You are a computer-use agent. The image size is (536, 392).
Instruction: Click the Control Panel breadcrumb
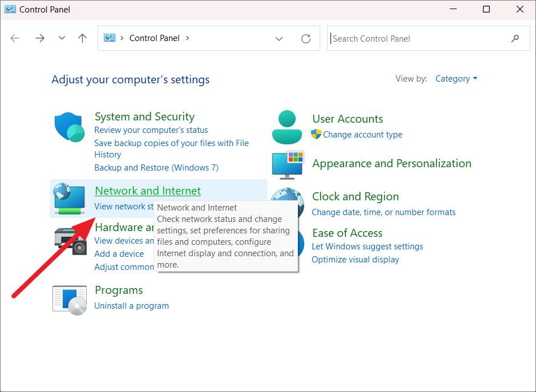[x=155, y=38]
